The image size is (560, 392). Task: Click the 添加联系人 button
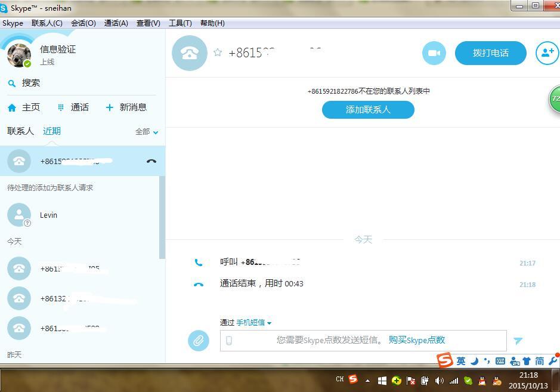[x=368, y=110]
